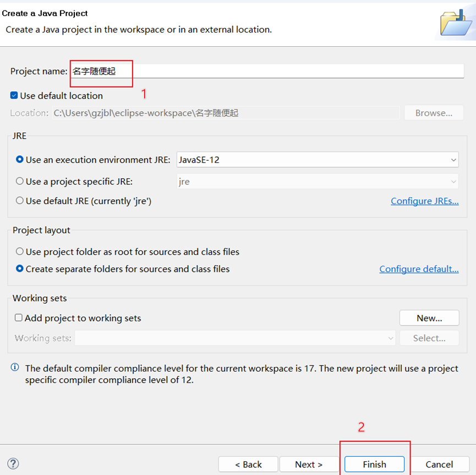This screenshot has width=476, height=475.
Task: Open the Configure default link
Action: pyautogui.click(x=419, y=269)
